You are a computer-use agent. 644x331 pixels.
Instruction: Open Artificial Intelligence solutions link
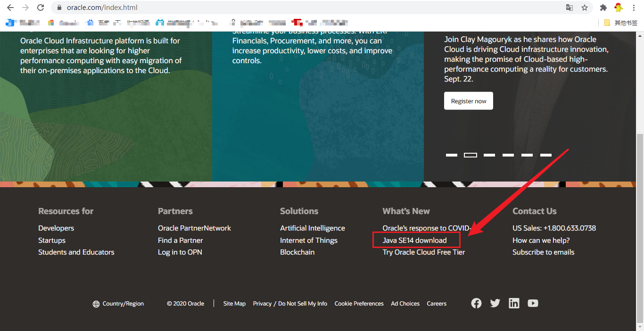(313, 228)
